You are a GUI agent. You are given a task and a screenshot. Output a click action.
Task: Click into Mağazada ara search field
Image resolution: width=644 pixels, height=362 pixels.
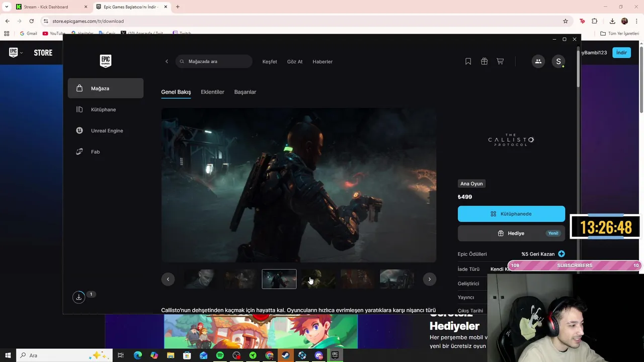pyautogui.click(x=214, y=61)
